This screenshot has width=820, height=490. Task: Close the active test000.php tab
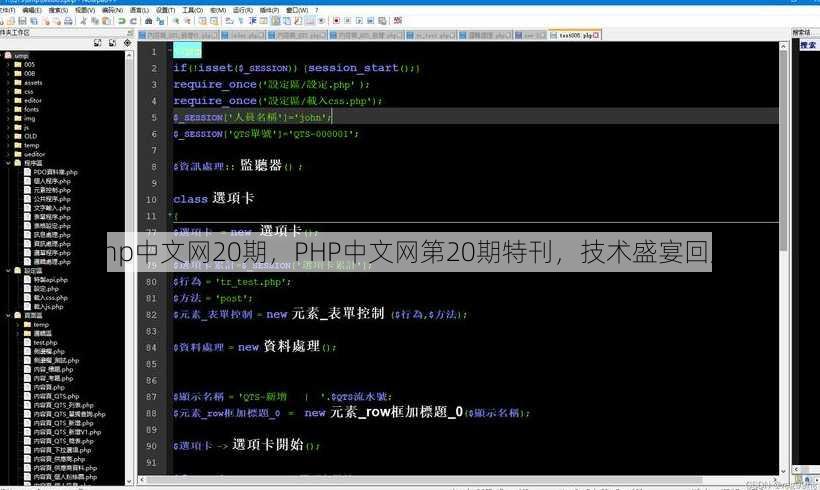click(596, 35)
